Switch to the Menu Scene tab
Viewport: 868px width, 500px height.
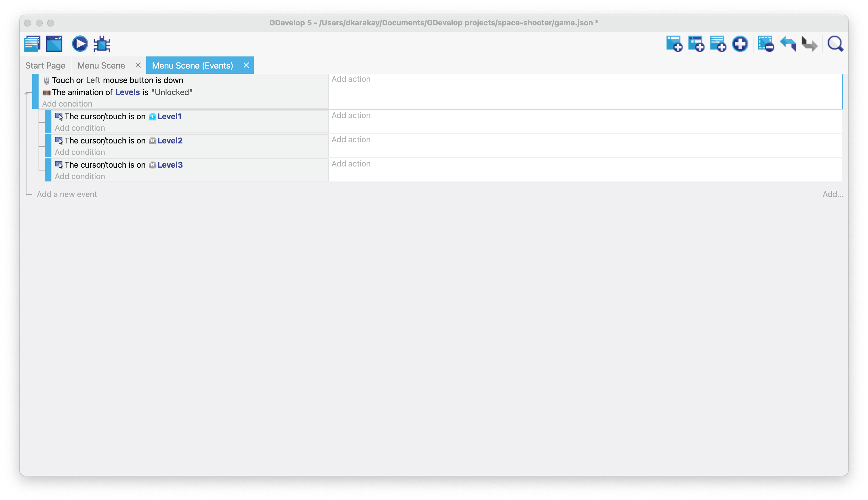click(x=101, y=66)
